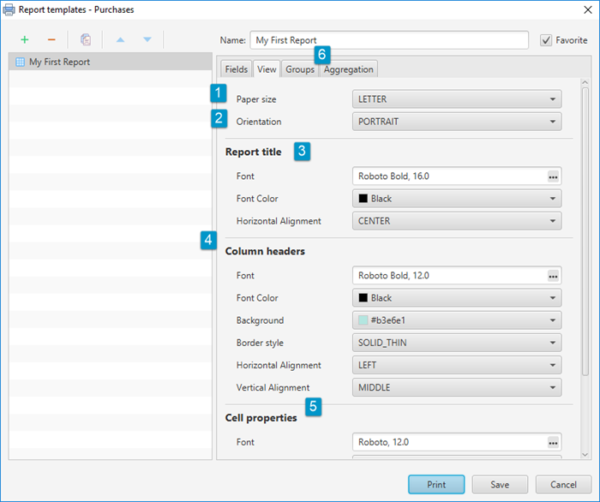
Task: Click the Vertical Alignment label
Action: (x=273, y=388)
